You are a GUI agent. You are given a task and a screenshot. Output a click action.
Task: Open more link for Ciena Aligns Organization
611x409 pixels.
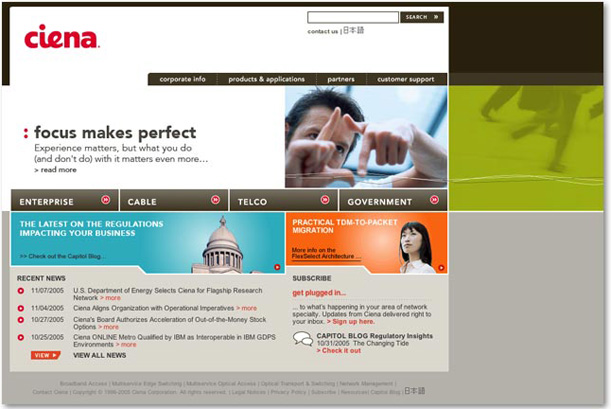[x=246, y=308]
